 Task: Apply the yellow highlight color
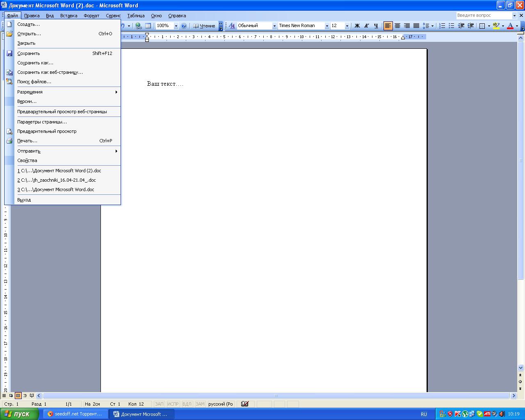point(496,26)
